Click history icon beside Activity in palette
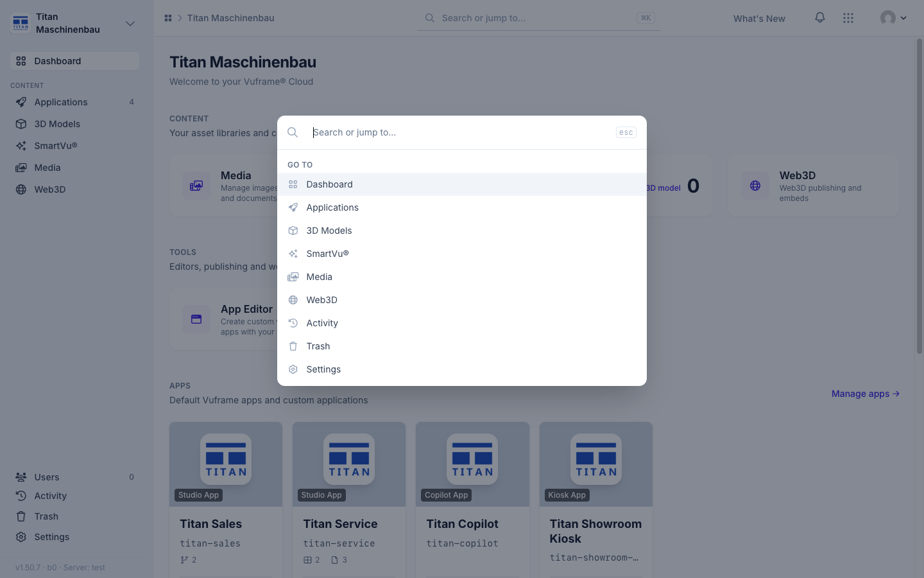924x578 pixels. coord(293,323)
